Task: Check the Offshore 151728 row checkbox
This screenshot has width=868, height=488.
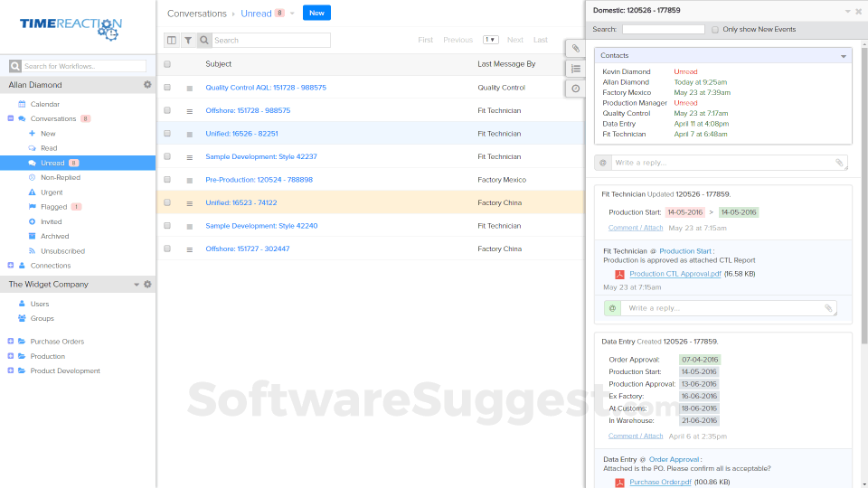Action: click(167, 110)
